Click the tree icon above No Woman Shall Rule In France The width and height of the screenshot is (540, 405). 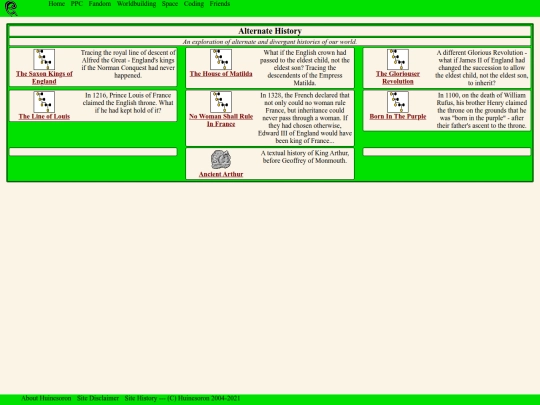pos(221,102)
